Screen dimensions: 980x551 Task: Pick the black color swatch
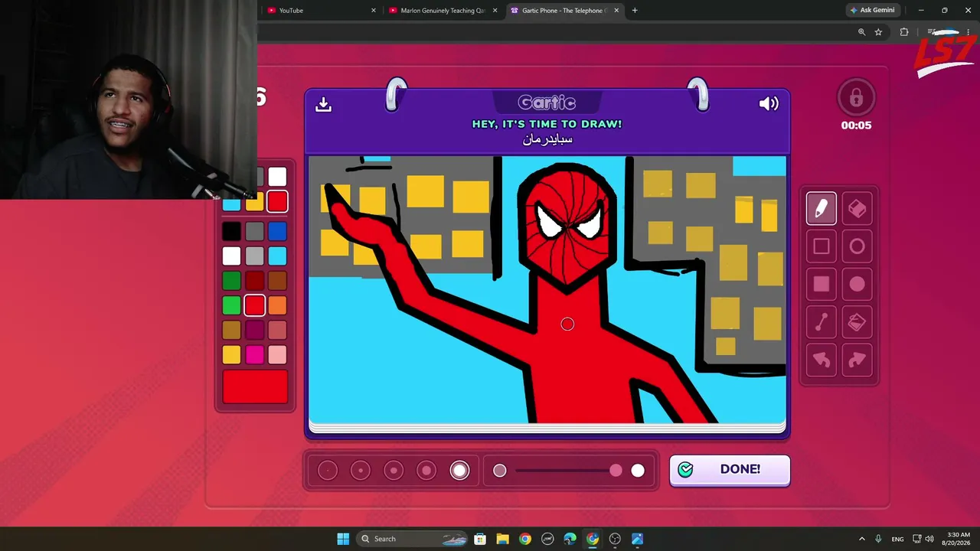[x=231, y=231]
